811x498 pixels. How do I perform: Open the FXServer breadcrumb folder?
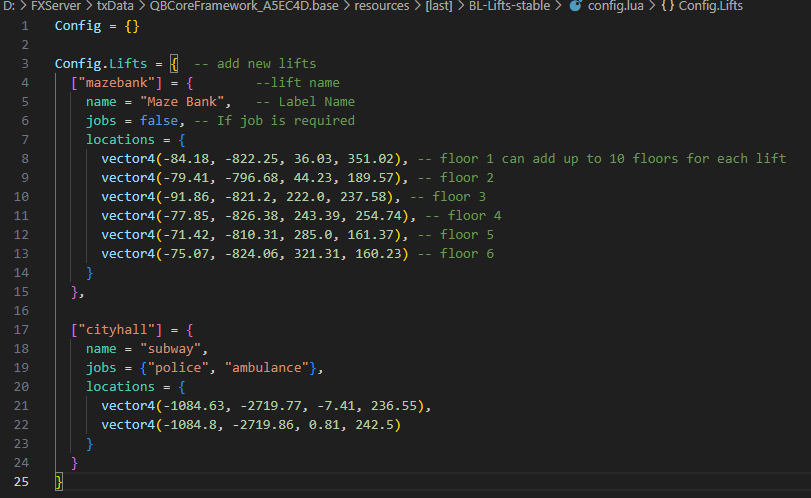coord(56,6)
